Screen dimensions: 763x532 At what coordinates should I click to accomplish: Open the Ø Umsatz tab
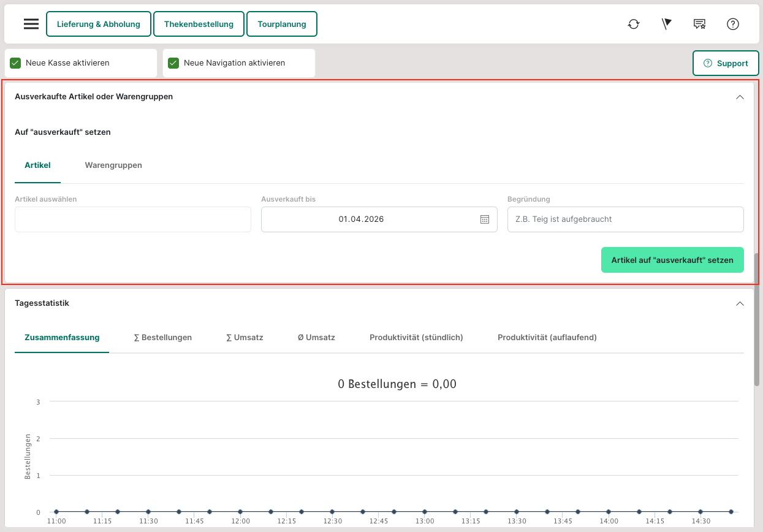[x=316, y=338]
